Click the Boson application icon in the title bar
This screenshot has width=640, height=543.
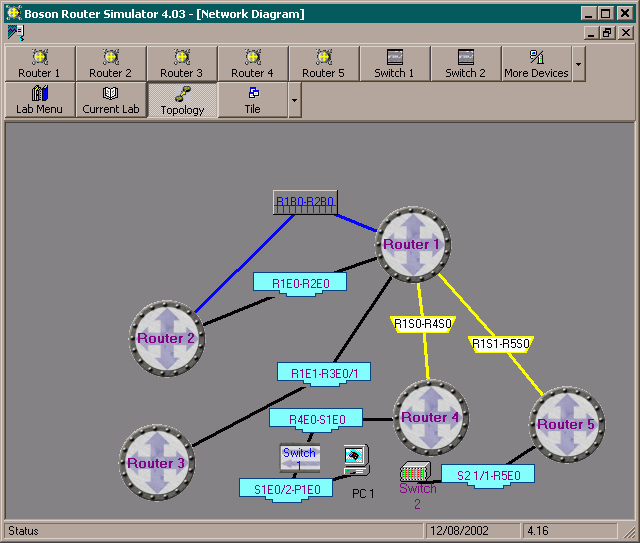tap(13, 13)
